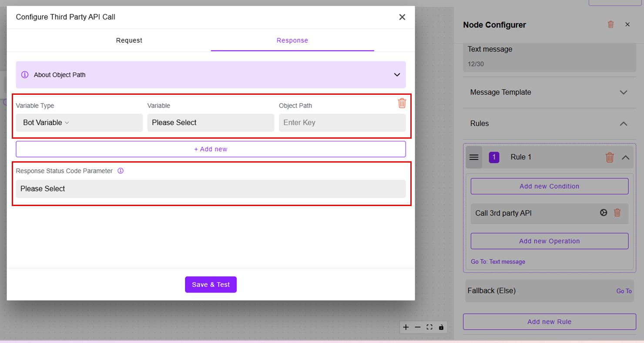Remove the Call 3rd party API operation
Image resolution: width=644 pixels, height=343 pixels.
(x=617, y=213)
